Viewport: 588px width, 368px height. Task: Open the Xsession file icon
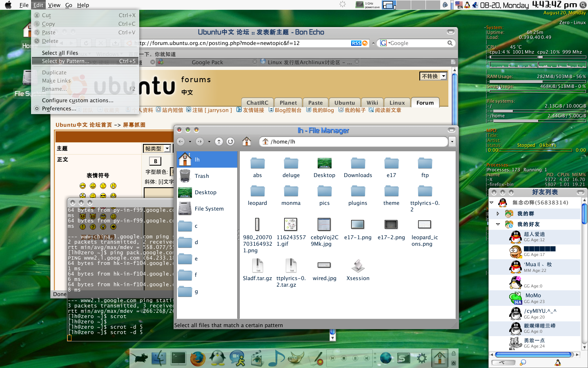(x=358, y=270)
